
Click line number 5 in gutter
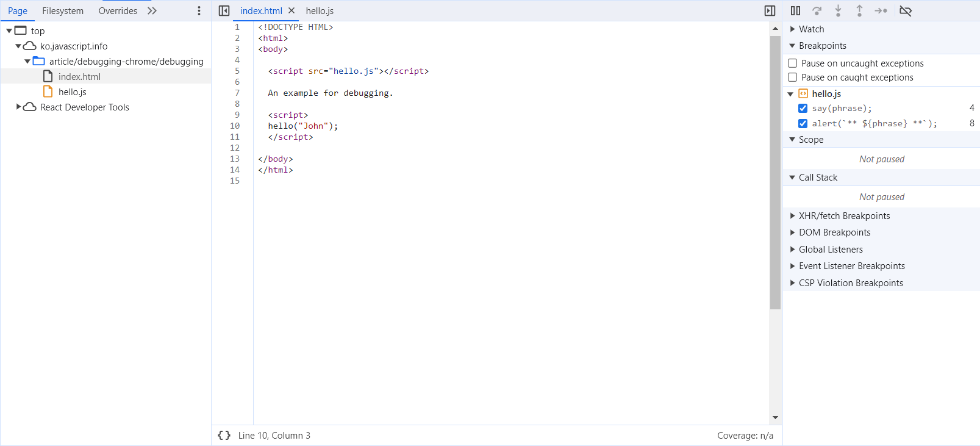coord(237,71)
